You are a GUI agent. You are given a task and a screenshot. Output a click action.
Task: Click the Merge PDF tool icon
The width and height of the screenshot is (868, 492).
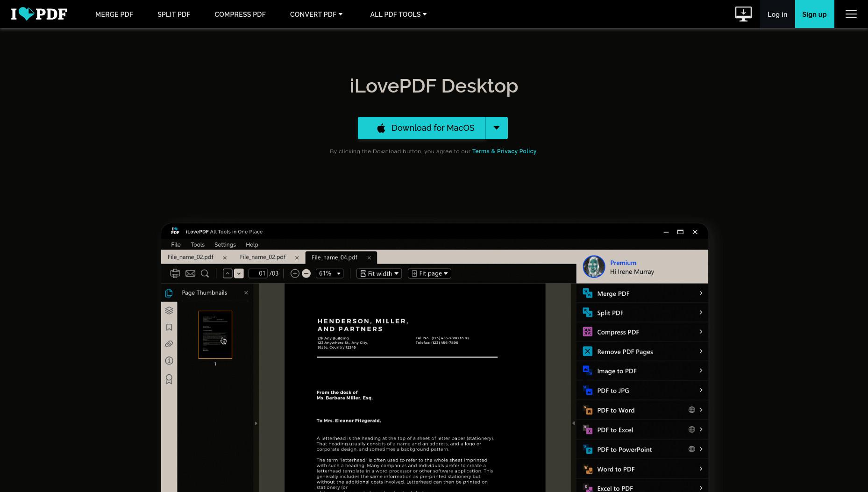(x=588, y=293)
